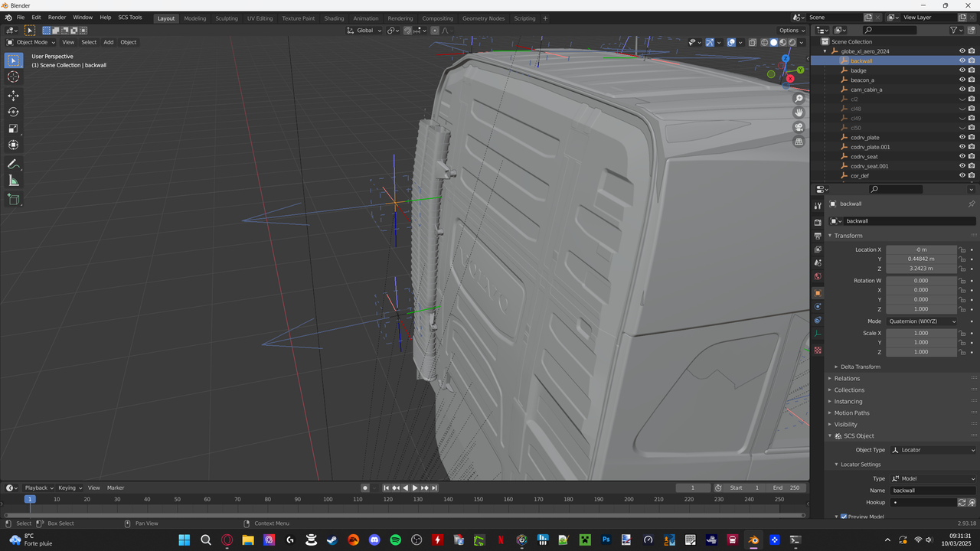Select the Scale tool

pyautogui.click(x=13, y=129)
